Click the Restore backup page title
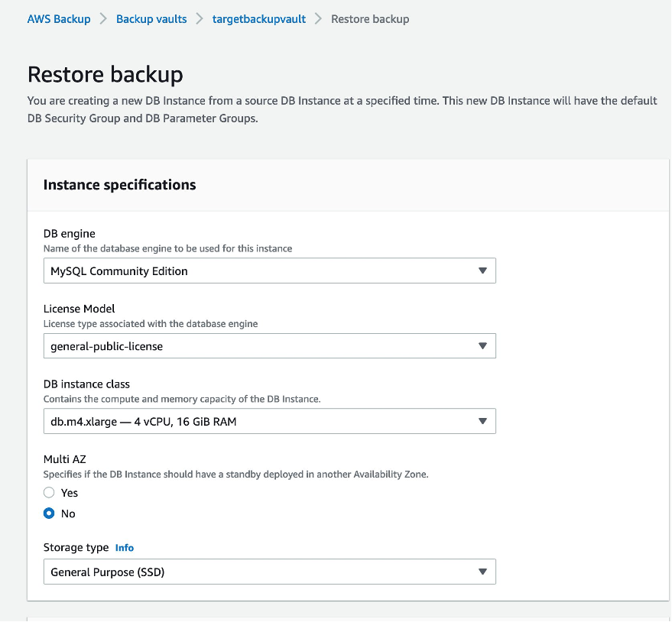Viewport: 672px width, 622px height. click(106, 74)
